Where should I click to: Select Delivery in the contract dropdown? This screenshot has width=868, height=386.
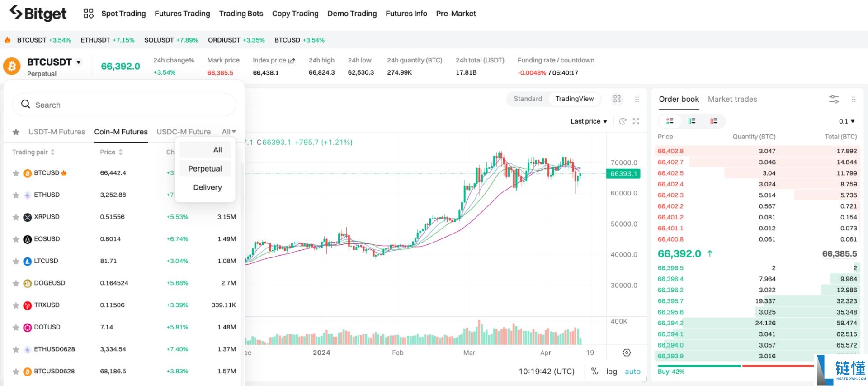(205, 187)
